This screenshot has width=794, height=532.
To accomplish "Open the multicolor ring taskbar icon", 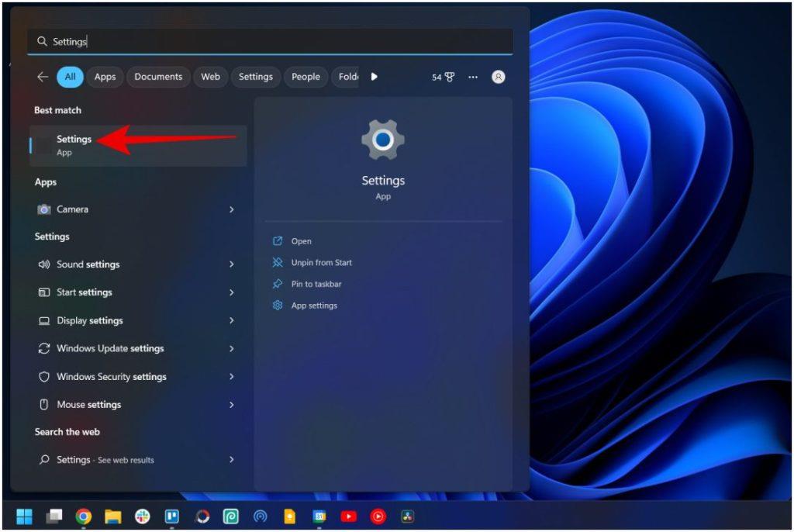I will 202,516.
